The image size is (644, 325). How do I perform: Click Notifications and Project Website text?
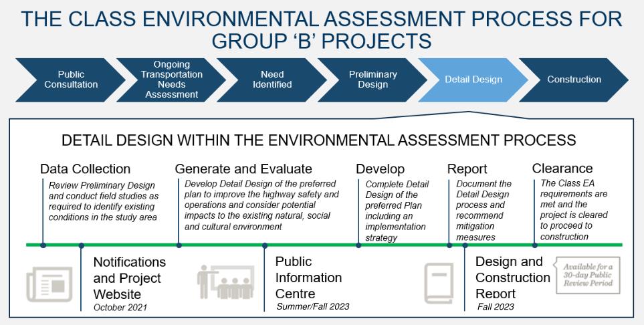pos(129,278)
